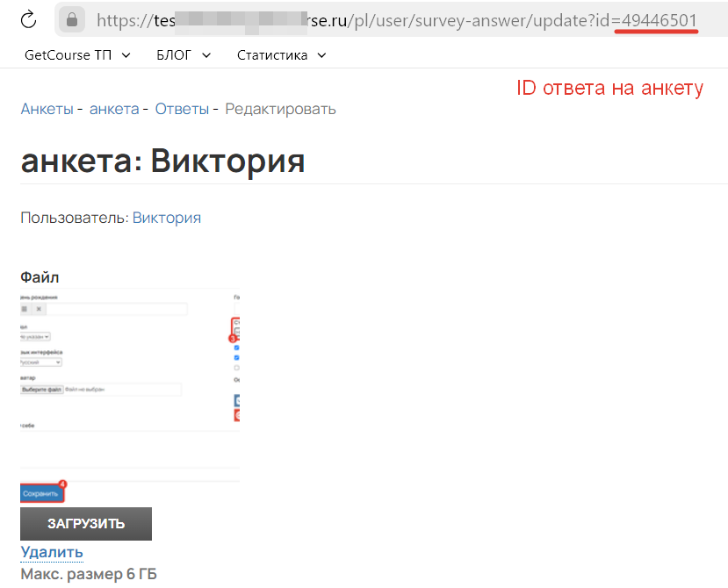Open the Статистика menu

(271, 55)
